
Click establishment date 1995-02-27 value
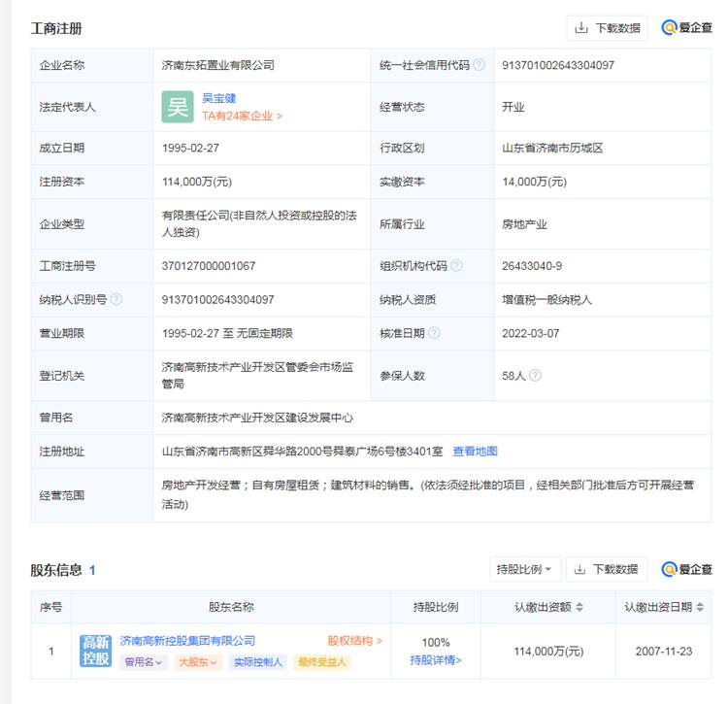190,149
